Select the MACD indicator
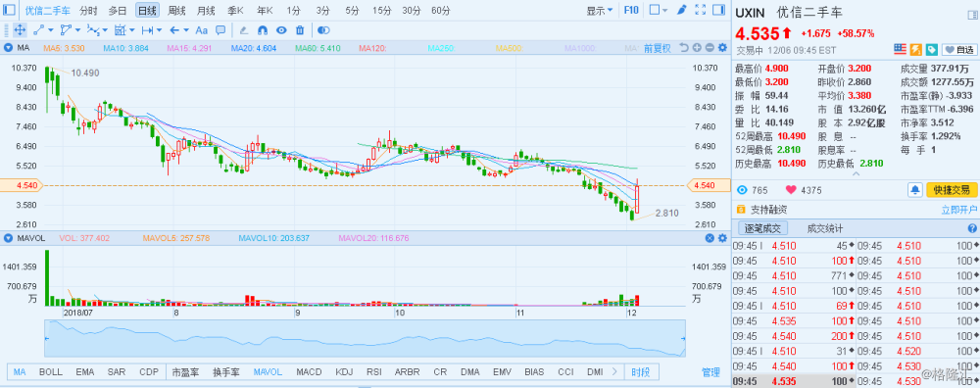 pyautogui.click(x=310, y=372)
